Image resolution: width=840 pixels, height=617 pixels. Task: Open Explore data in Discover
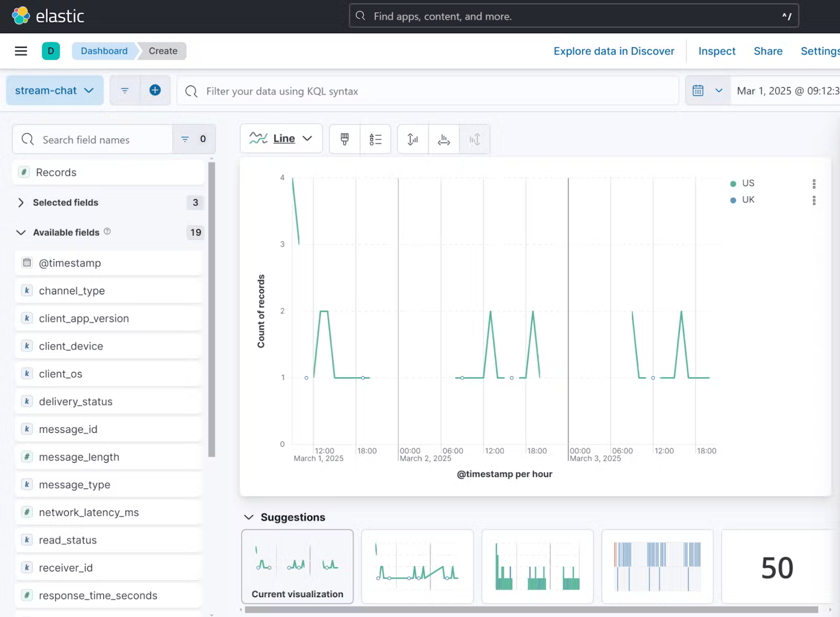coord(614,51)
